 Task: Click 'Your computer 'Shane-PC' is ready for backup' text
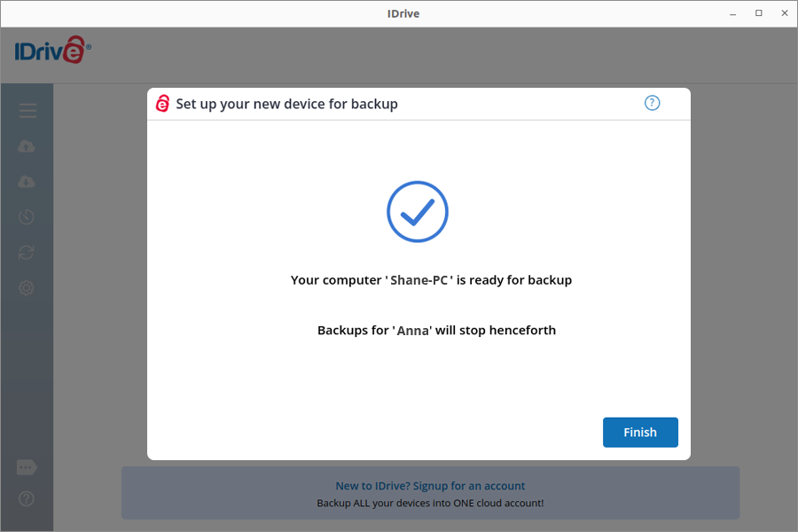(431, 280)
